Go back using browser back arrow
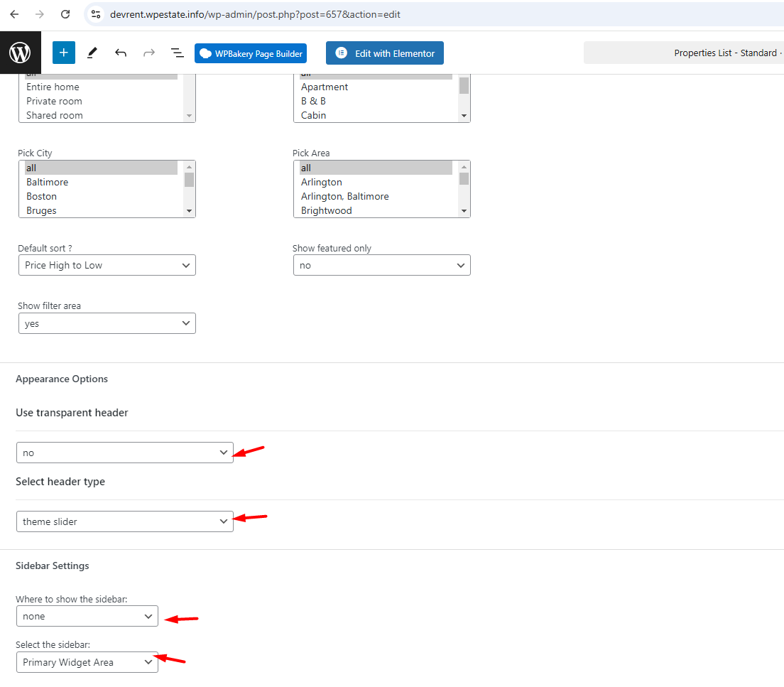This screenshot has width=784, height=687. pos(14,14)
